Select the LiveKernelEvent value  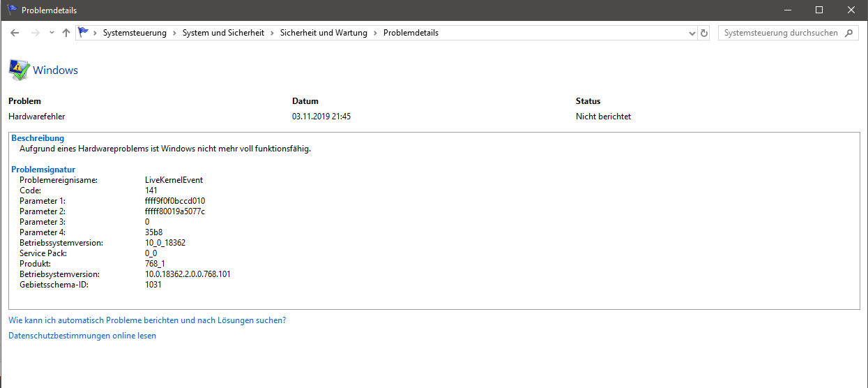coord(174,180)
